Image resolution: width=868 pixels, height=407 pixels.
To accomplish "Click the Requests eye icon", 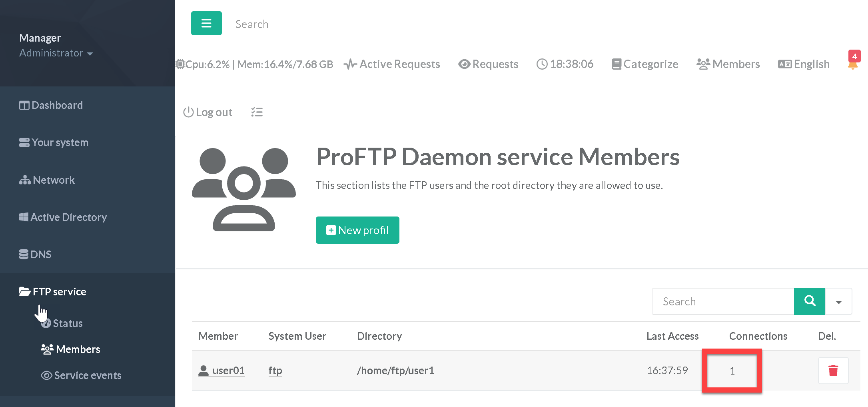I will (x=464, y=64).
